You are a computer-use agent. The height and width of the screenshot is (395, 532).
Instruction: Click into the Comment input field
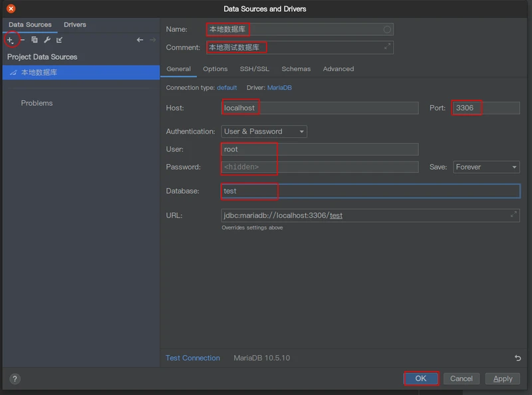(300, 47)
